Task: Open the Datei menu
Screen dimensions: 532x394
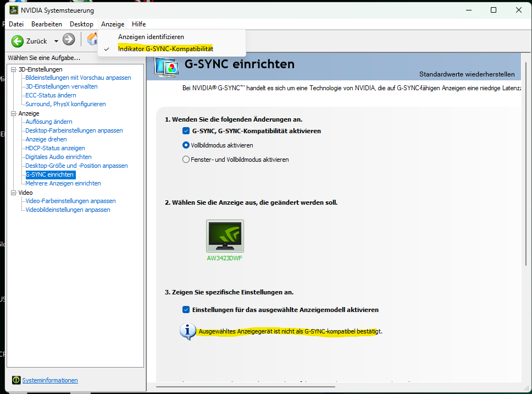Action: [16, 24]
